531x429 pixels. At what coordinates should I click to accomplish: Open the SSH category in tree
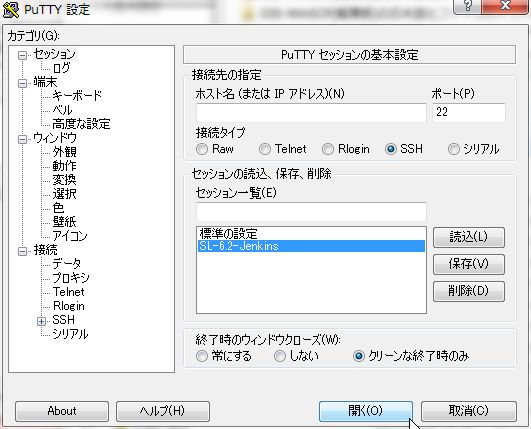(x=63, y=320)
